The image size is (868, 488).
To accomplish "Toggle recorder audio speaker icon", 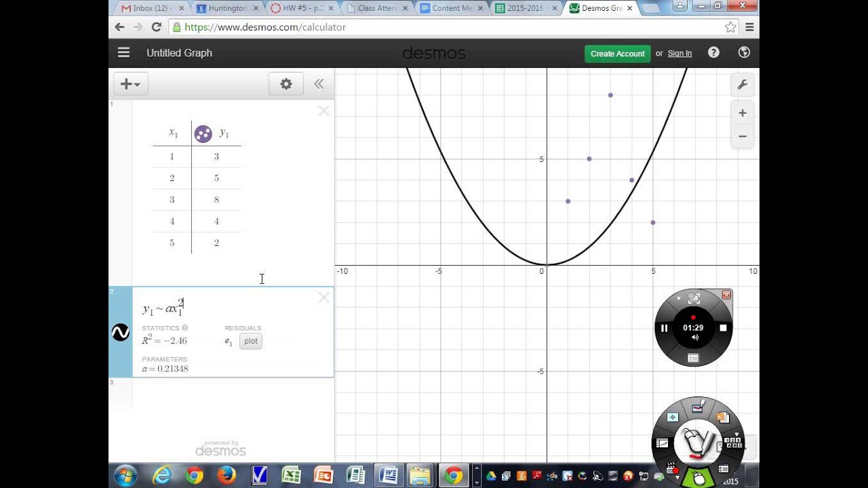I will 694,338.
